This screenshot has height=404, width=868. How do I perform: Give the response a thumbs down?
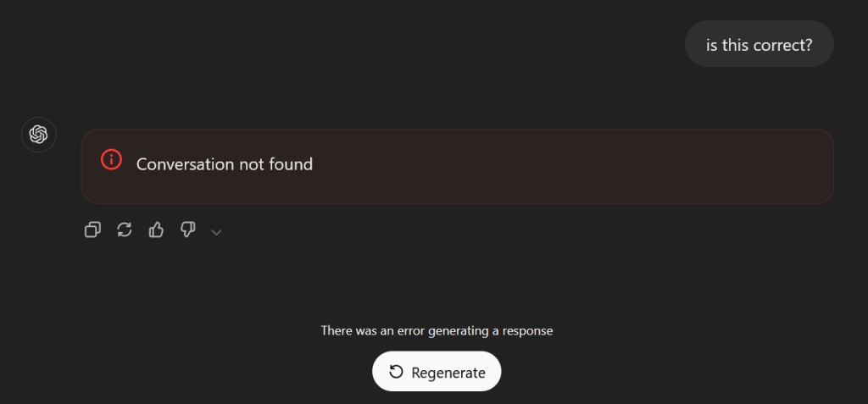point(187,230)
